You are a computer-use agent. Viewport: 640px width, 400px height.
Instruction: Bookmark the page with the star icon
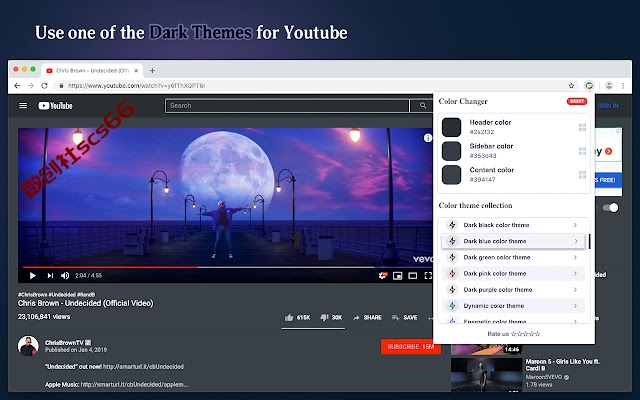571,86
